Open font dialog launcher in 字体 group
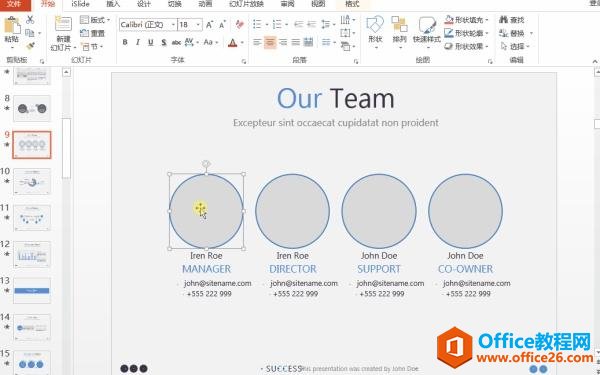 (x=243, y=61)
